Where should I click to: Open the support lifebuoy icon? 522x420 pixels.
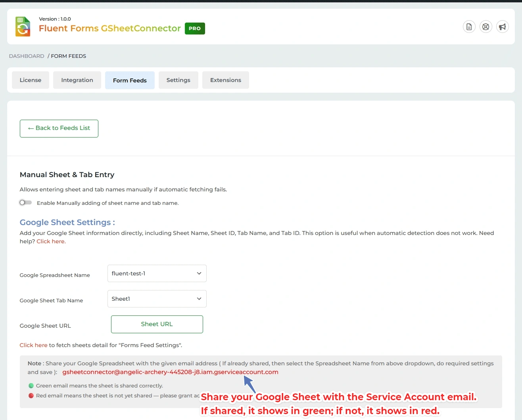486,27
